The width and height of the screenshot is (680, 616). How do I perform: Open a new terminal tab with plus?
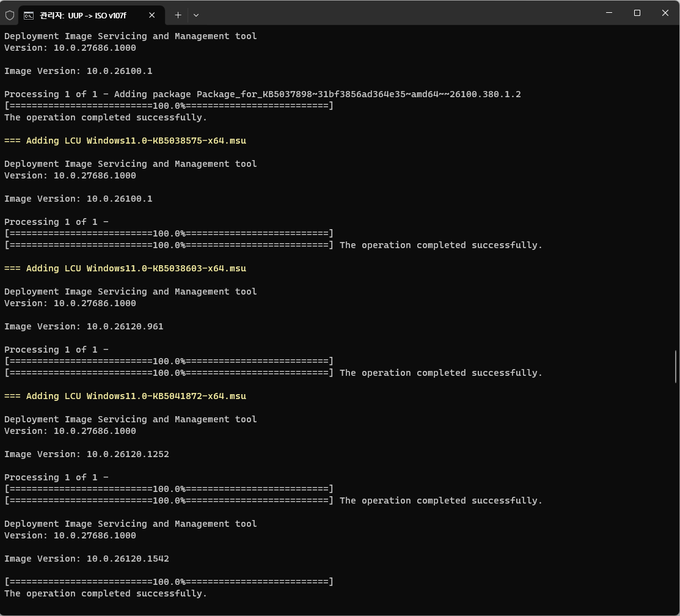point(178,15)
